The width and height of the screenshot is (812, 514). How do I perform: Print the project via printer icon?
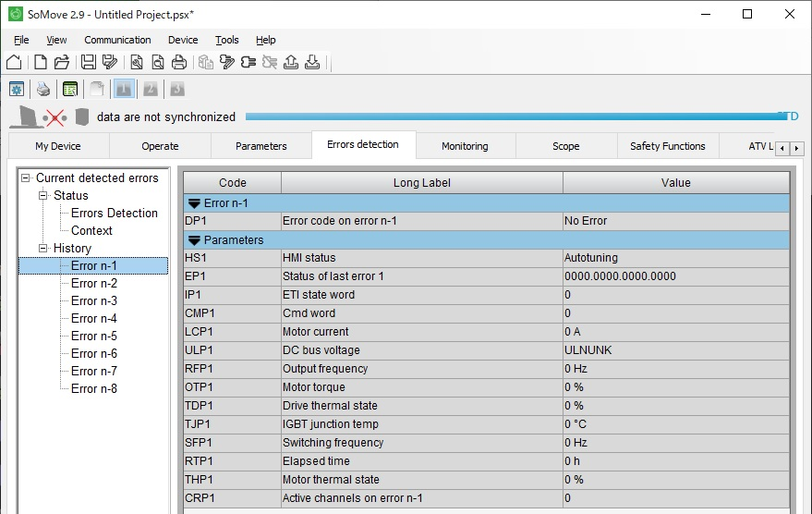(x=179, y=62)
